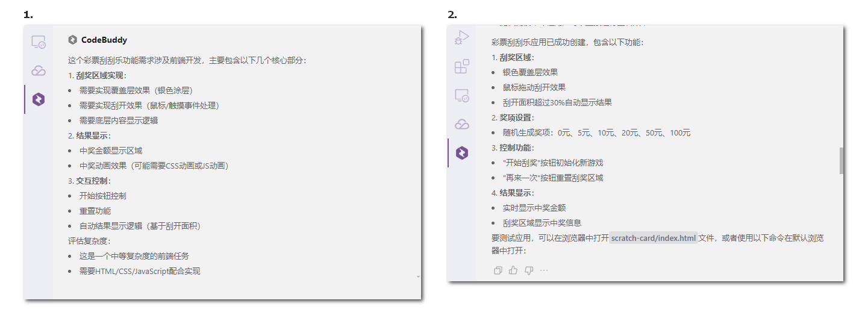Click the text '评估复杂度：'
Screen dimensions: 868x324
click(x=90, y=241)
